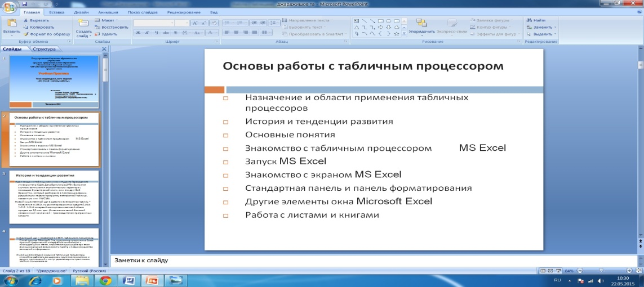Viewport: 644px width, 287px height.
Task: Toggle justify text alignment
Action: [x=255, y=33]
